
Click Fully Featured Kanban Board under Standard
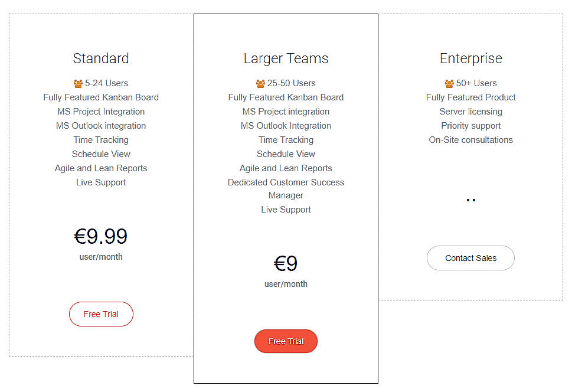pyautogui.click(x=101, y=97)
